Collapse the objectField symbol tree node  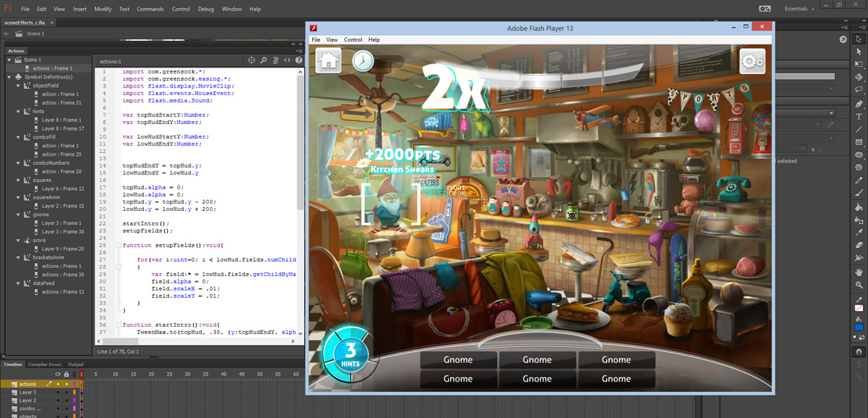point(19,86)
